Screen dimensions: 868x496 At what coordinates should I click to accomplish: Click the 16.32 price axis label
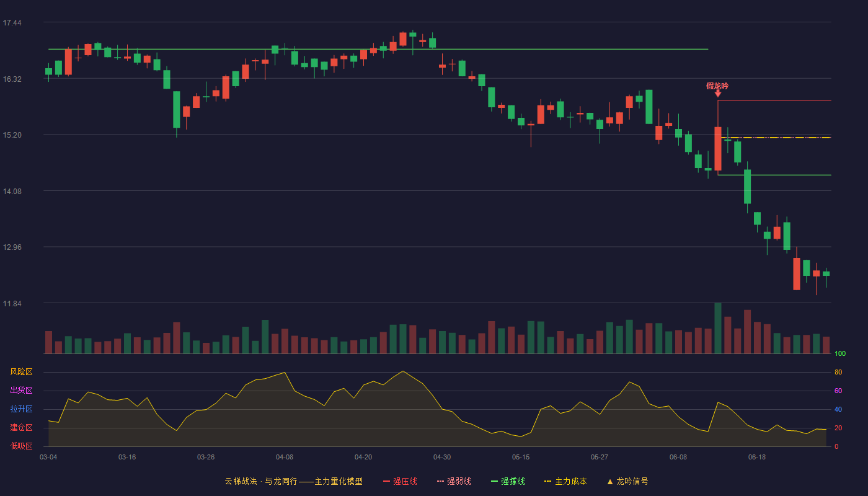[x=12, y=79]
